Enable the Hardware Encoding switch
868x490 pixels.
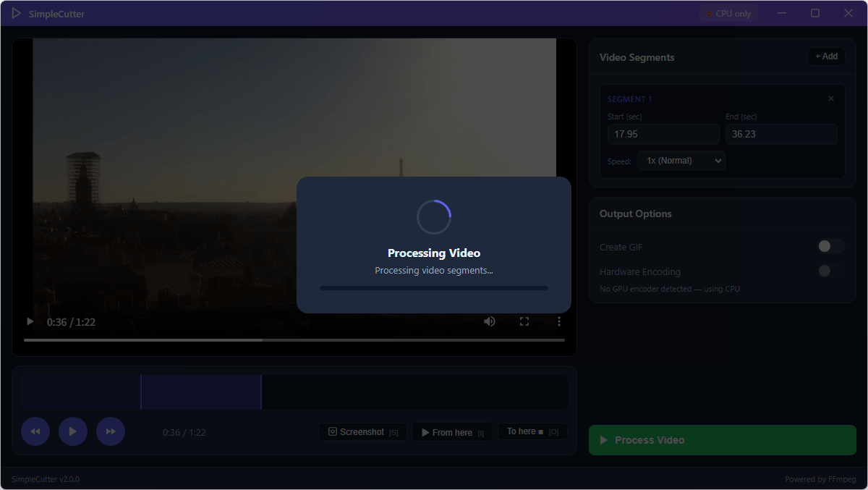point(830,271)
